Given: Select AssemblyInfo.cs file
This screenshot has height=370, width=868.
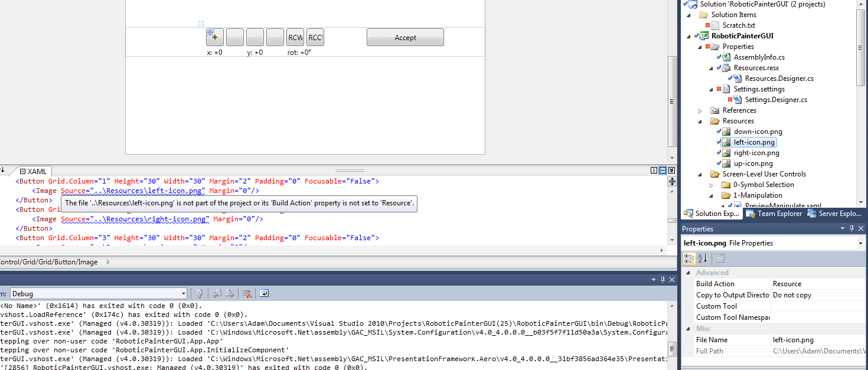Looking at the screenshot, I should point(759,57).
